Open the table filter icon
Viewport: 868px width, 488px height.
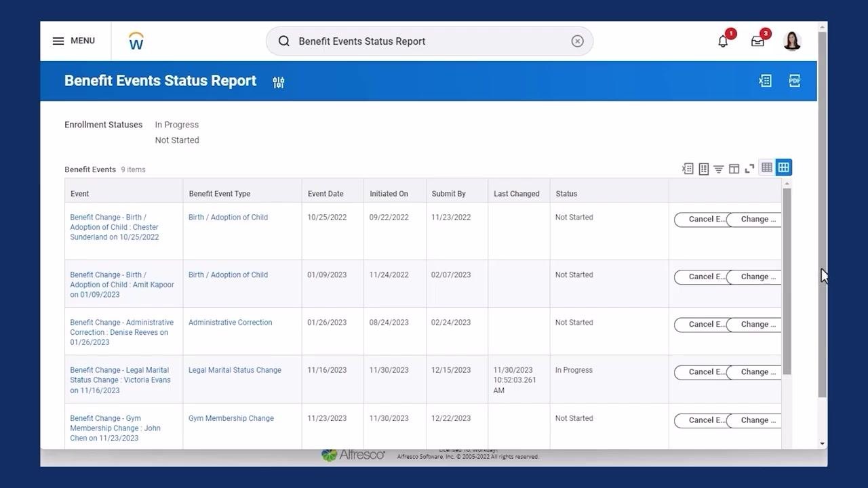[x=719, y=169]
